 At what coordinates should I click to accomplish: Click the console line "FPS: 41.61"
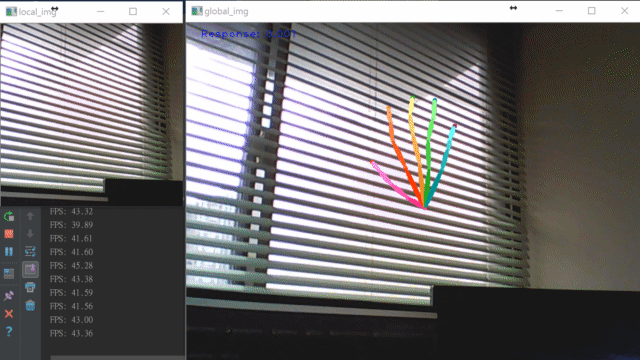(x=71, y=238)
